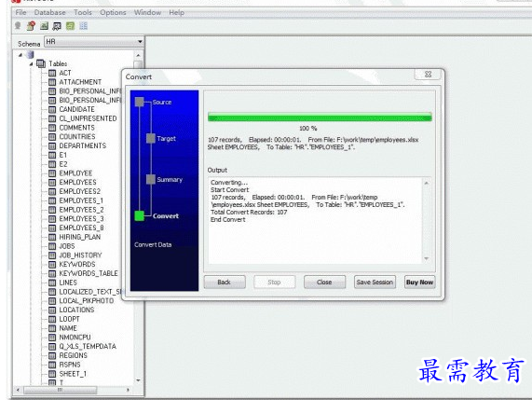Click the output log scroll up arrow
The image size is (532, 400).
pos(427,183)
